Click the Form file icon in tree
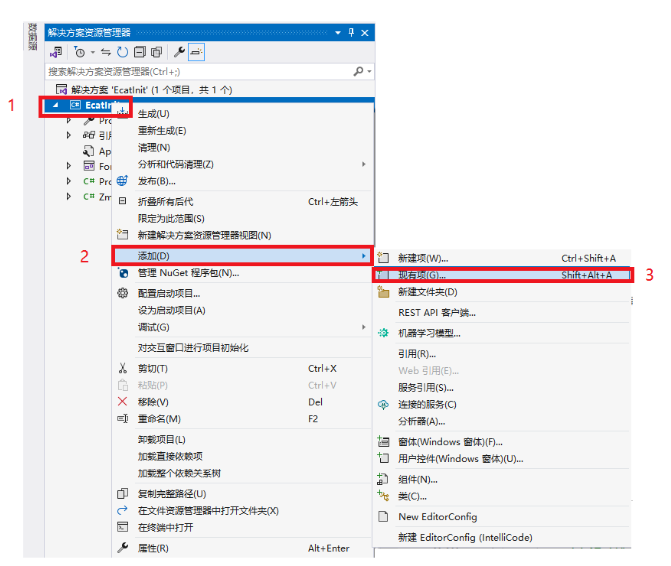Image resolution: width=671 pixels, height=566 pixels. coord(89,166)
